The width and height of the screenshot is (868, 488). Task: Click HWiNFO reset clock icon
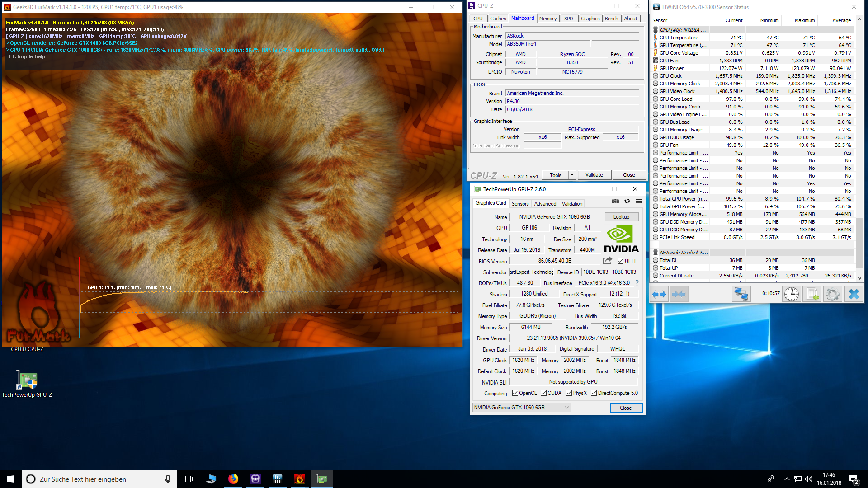pos(791,294)
